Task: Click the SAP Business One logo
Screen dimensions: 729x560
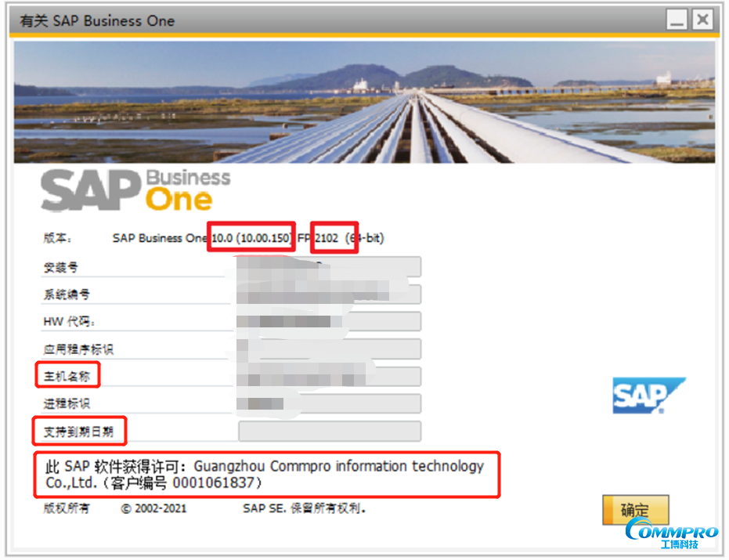Action: click(135, 188)
